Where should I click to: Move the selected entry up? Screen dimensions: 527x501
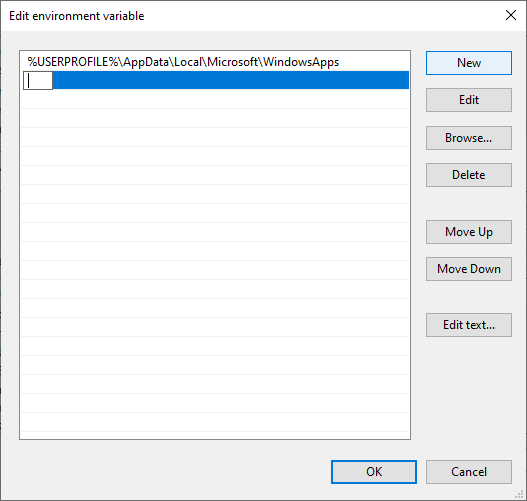point(469,232)
